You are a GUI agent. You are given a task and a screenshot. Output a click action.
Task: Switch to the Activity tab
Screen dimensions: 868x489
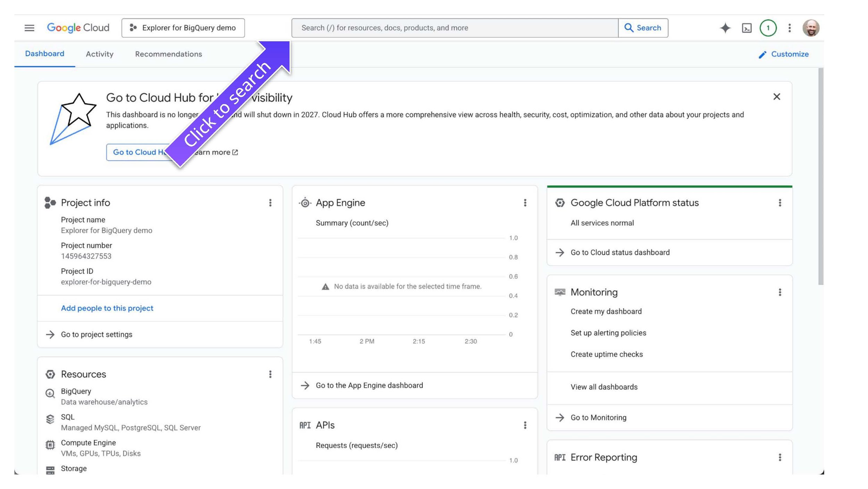click(100, 54)
